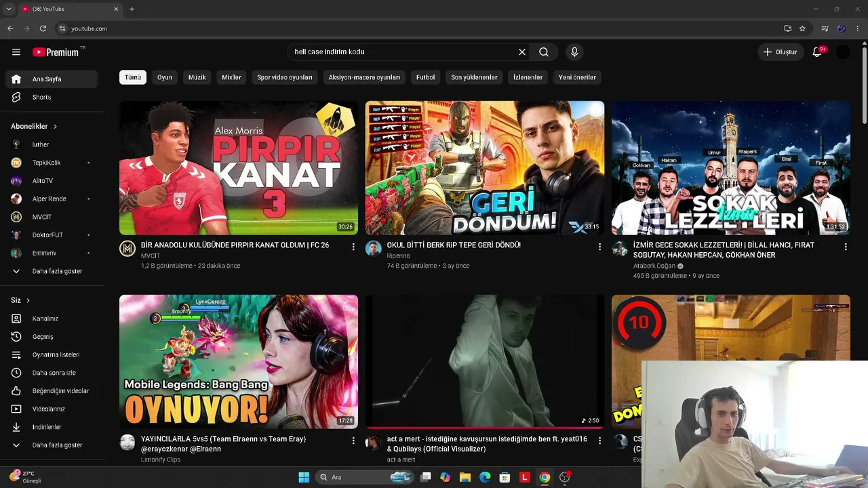868x488 pixels.
Task: Show more subscriptions with Daha fazla göster
Action: 52,271
